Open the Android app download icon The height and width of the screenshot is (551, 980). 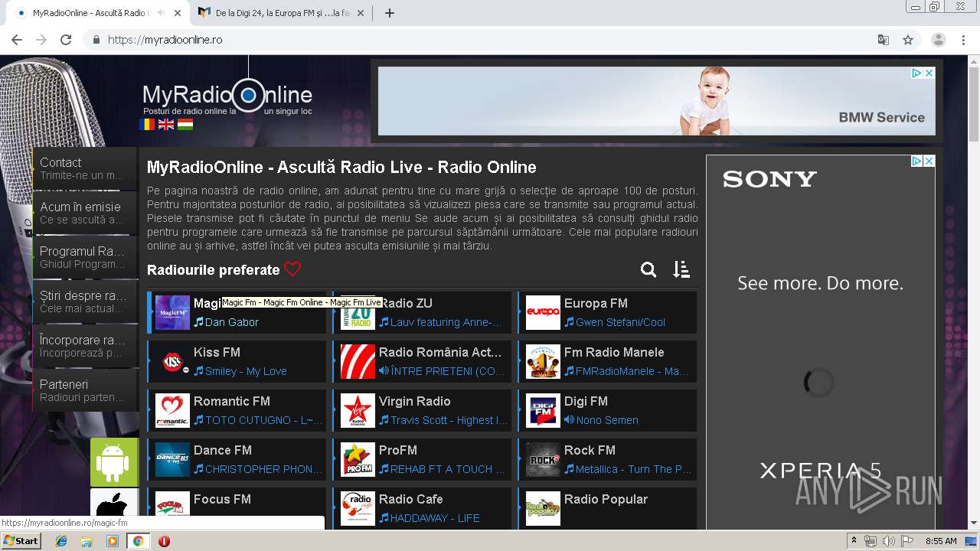click(114, 462)
